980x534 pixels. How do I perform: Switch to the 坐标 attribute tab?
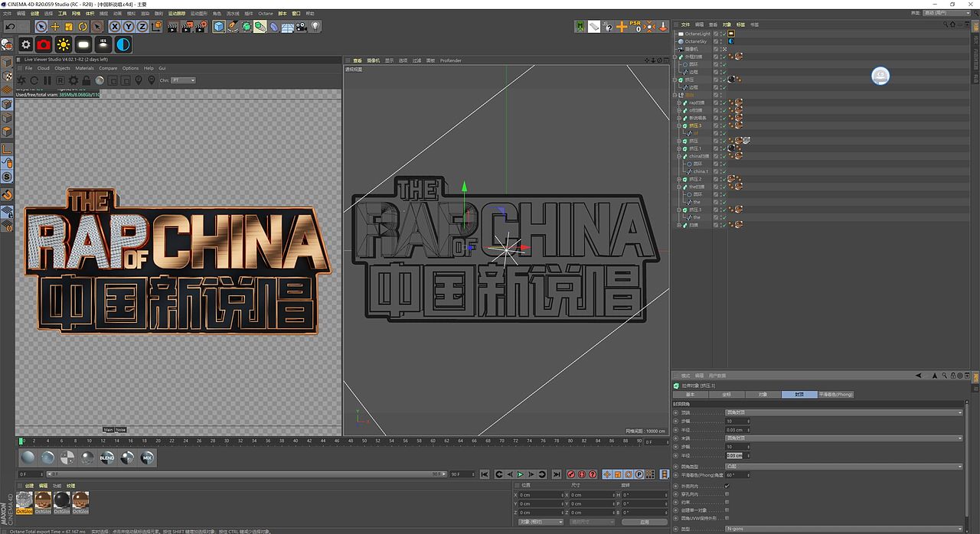coord(727,395)
